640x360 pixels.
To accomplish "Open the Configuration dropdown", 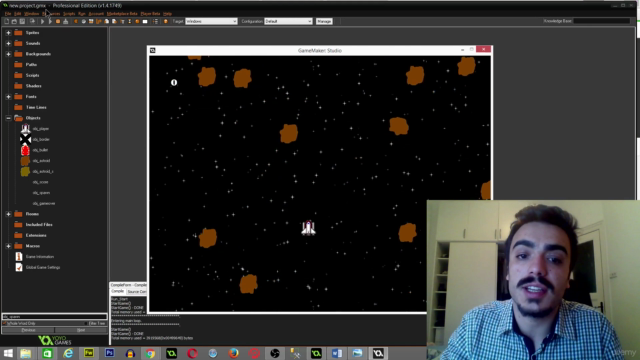I will pos(288,21).
